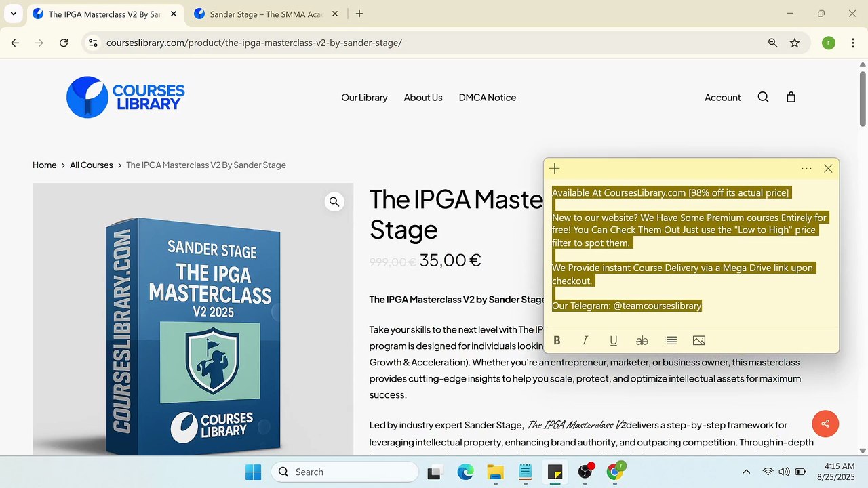The height and width of the screenshot is (488, 868).
Task: Switch to the IPGA Masterclass tab
Action: tap(104, 14)
